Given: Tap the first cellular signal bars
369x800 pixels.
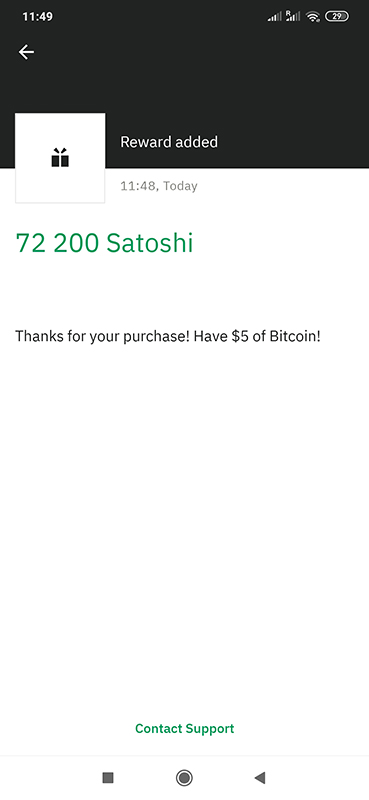Looking at the screenshot, I should (275, 17).
